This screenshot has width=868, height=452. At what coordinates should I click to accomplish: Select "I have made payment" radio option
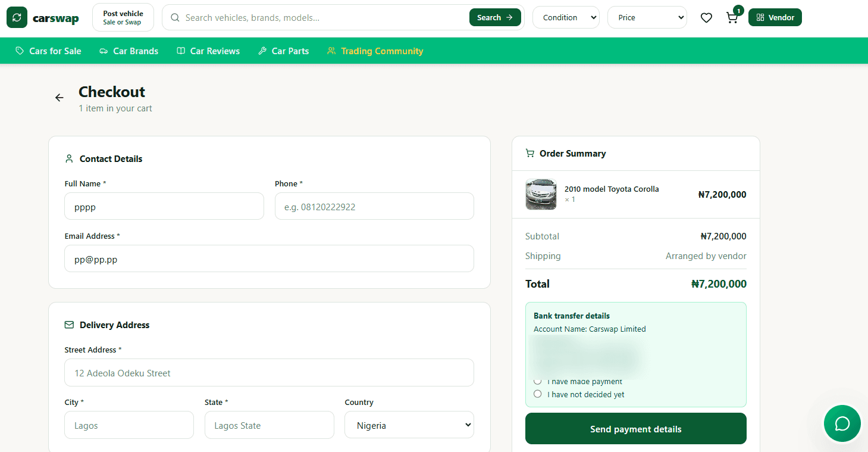tap(538, 381)
